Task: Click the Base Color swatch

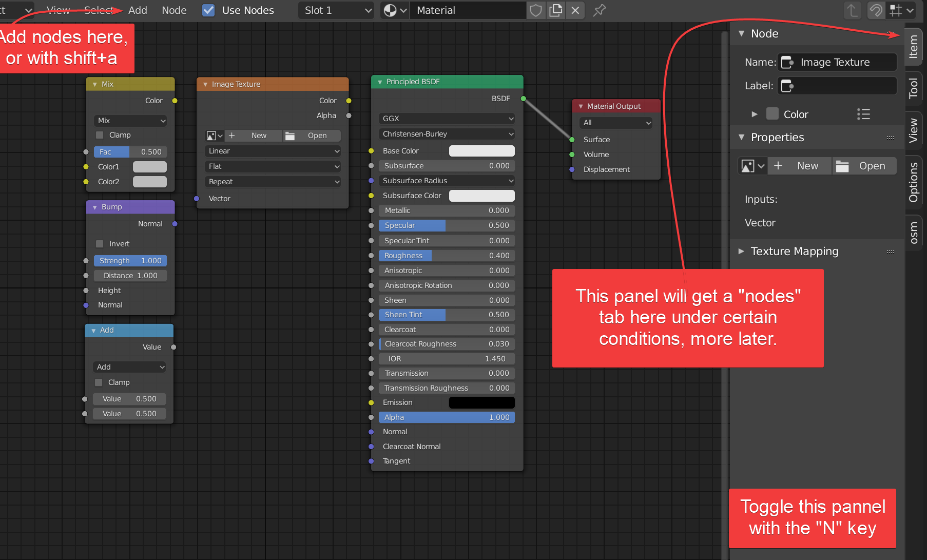Action: click(x=481, y=151)
